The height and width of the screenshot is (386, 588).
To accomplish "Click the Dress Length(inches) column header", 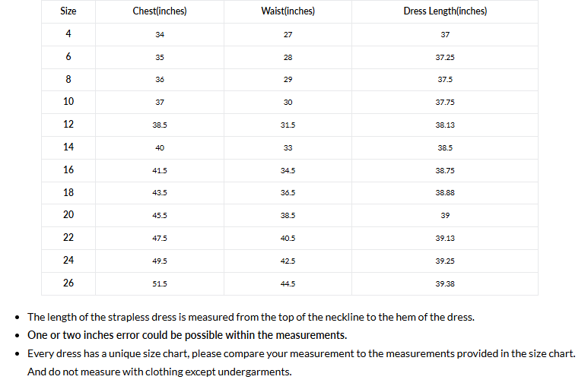I will pyautogui.click(x=445, y=11).
